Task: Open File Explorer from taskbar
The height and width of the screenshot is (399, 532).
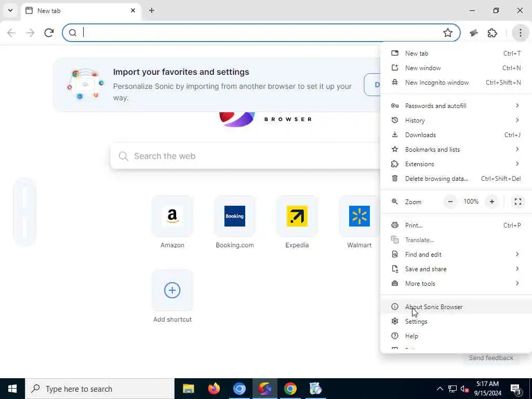Action: click(188, 389)
